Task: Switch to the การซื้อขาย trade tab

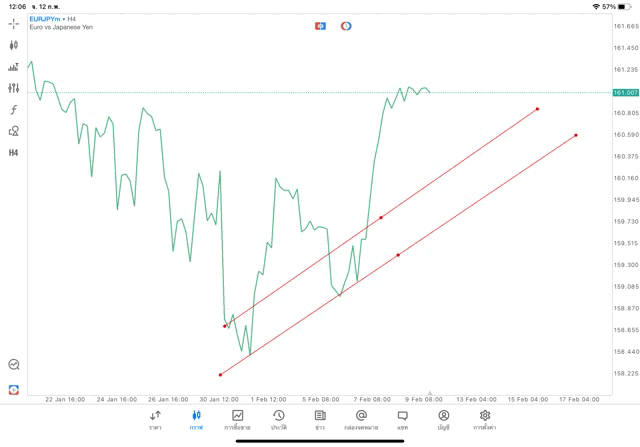Action: point(237,420)
